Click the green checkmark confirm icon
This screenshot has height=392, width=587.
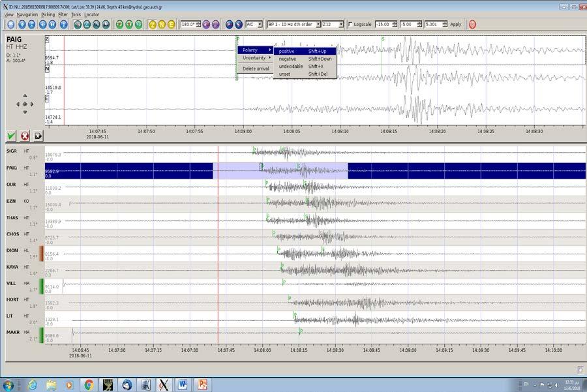click(11, 136)
